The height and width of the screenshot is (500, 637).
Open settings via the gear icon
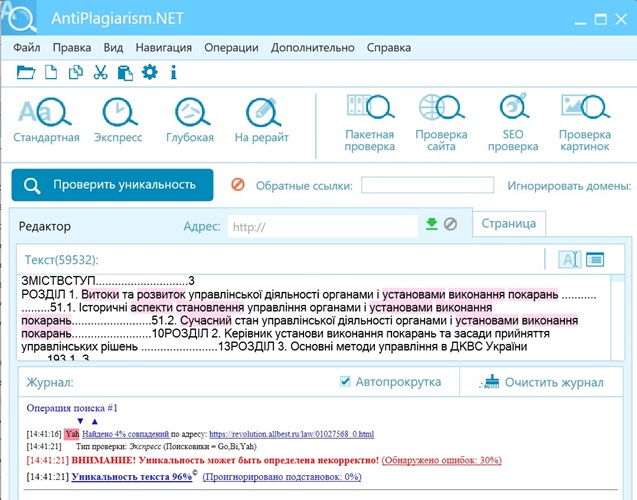[x=150, y=72]
